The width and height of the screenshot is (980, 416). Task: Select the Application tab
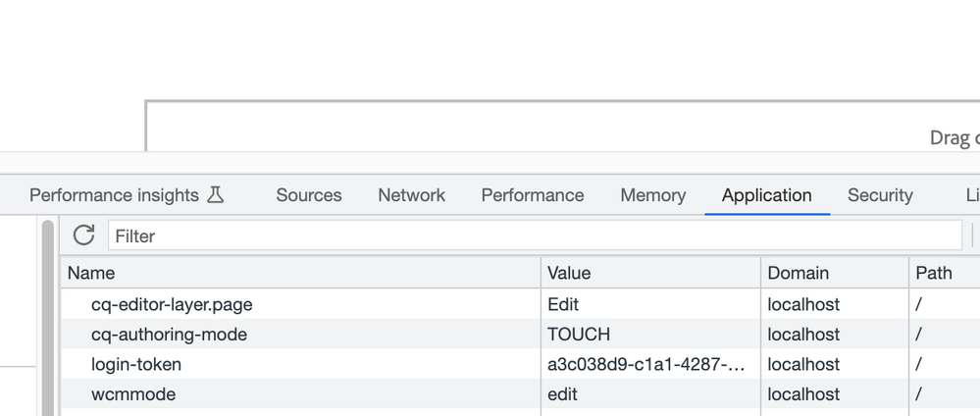pyautogui.click(x=767, y=195)
